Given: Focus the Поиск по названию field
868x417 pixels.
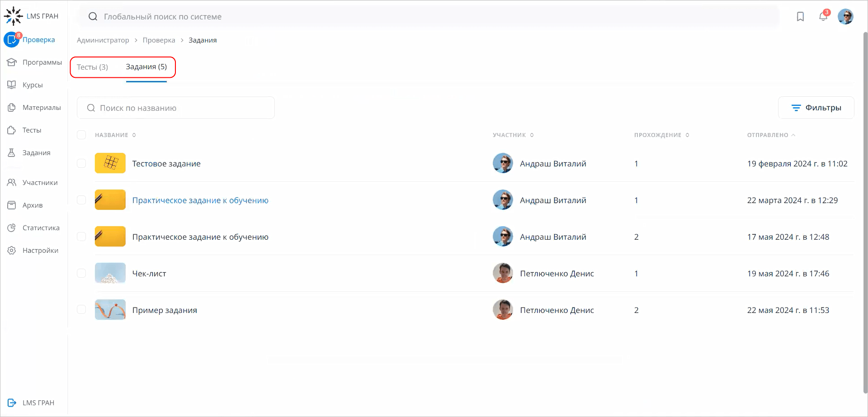Looking at the screenshot, I should 181,108.
